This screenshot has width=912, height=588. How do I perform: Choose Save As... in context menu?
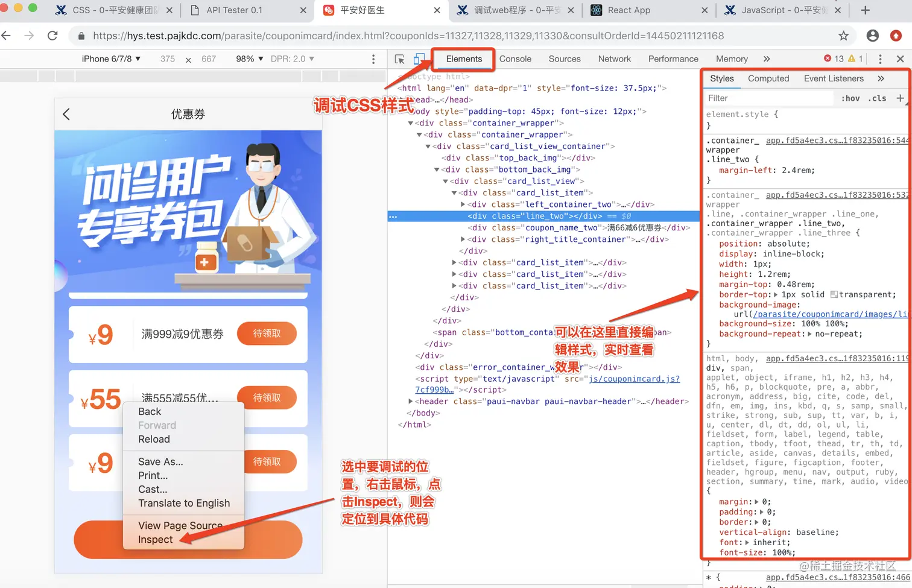coord(160,461)
